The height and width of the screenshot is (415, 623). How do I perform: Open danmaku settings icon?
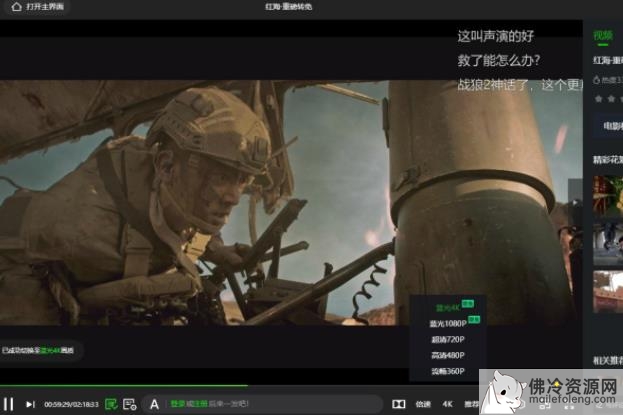(130, 404)
